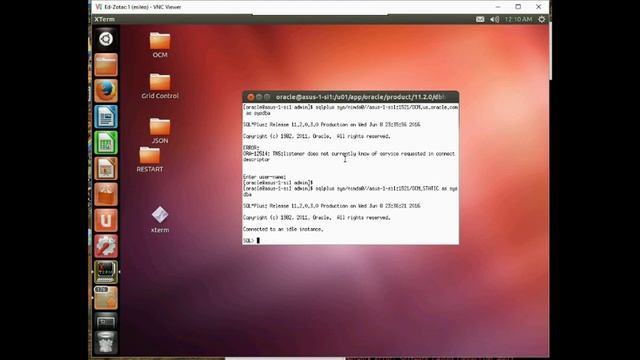Select the running XTerm launcher icon
This screenshot has height=360, width=640.
[x=106, y=272]
